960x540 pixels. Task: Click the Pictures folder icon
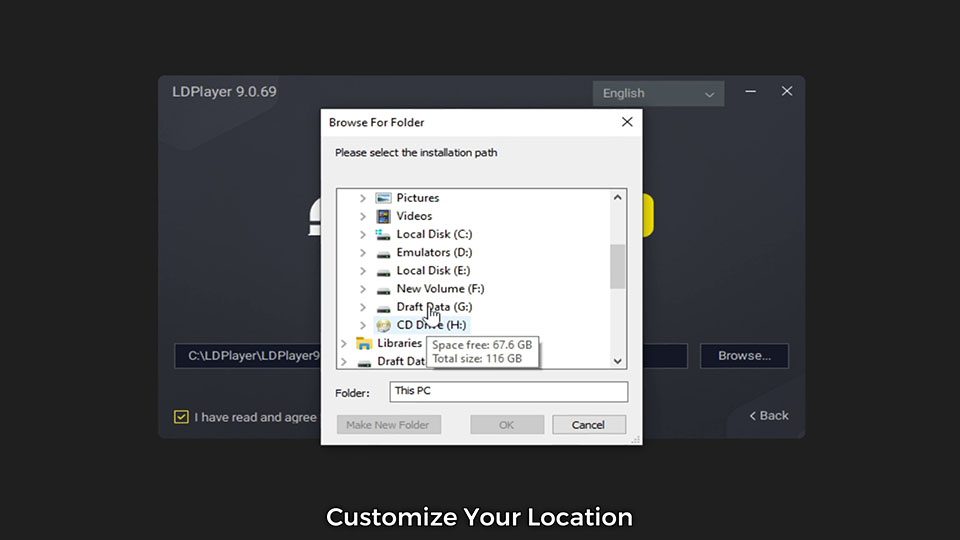tap(383, 198)
